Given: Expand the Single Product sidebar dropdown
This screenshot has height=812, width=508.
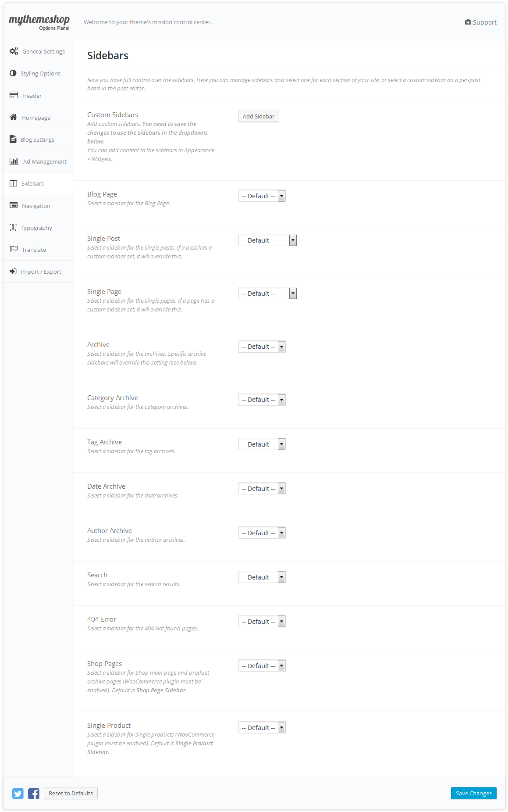Looking at the screenshot, I should (262, 728).
